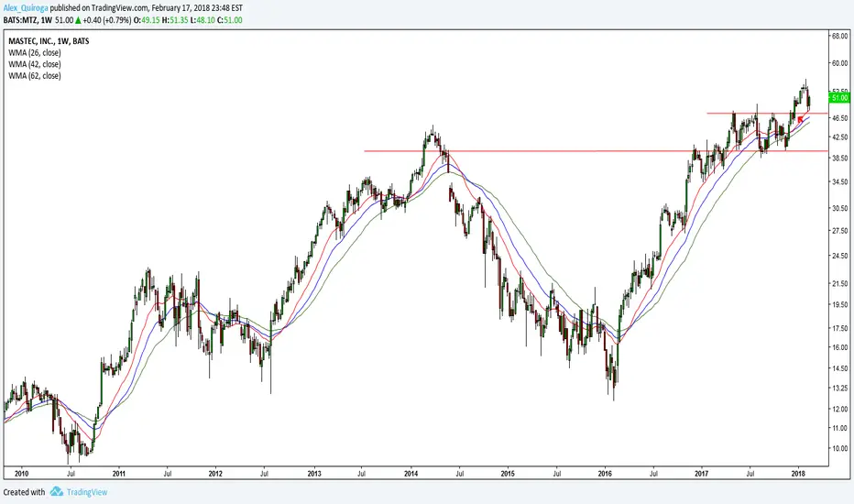Click the 21.50 price axis label
Image resolution: width=854 pixels, height=504 pixels.
(x=840, y=284)
